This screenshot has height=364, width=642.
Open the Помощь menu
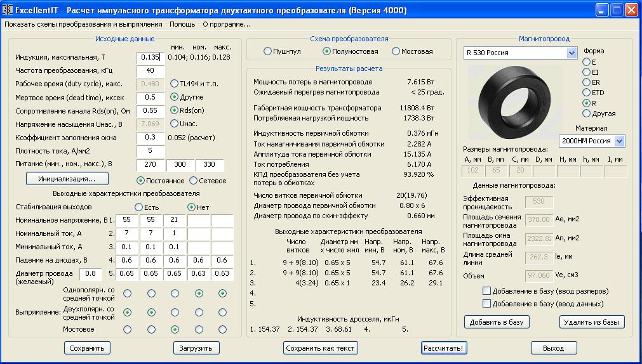182,24
